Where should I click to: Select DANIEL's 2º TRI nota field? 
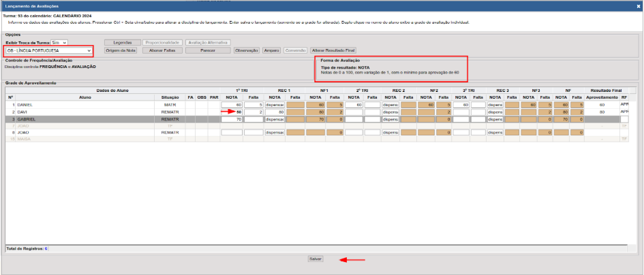click(x=354, y=105)
